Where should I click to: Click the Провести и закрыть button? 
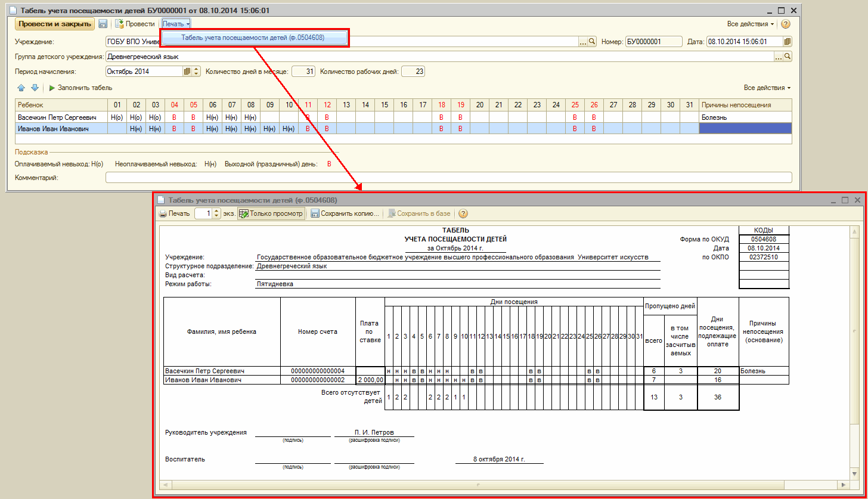(x=55, y=24)
